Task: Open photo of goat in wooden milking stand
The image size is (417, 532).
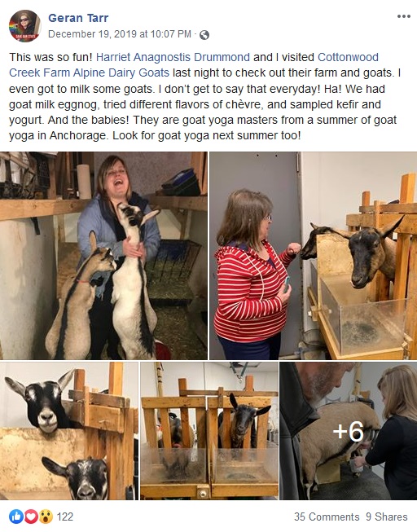Action: pyautogui.click(x=209, y=431)
